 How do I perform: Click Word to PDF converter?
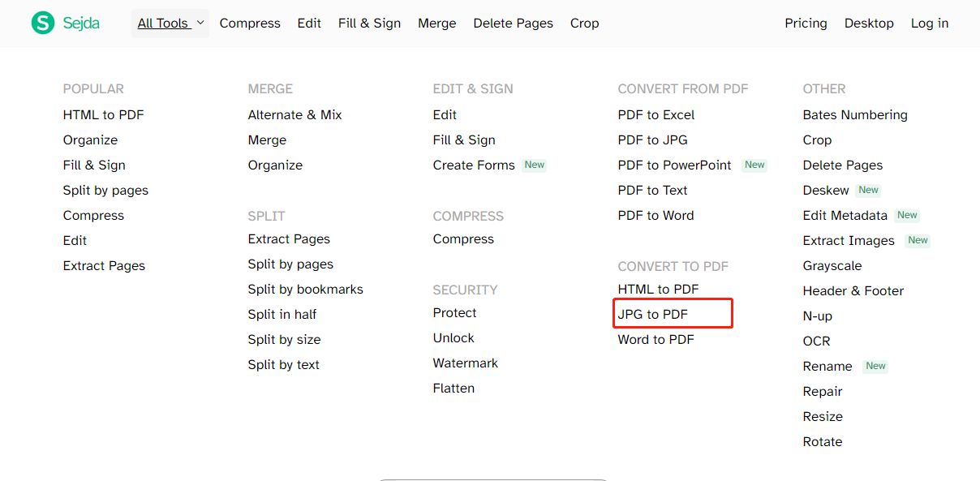pyautogui.click(x=656, y=340)
